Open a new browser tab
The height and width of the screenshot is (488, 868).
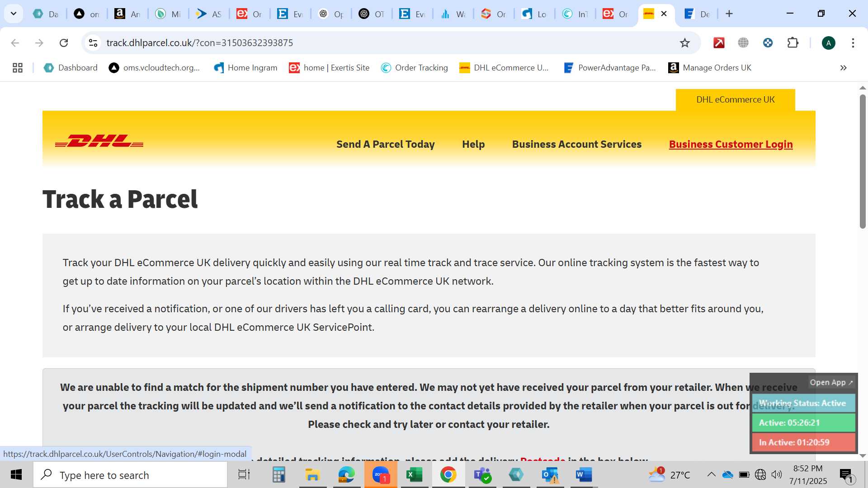coord(729,14)
